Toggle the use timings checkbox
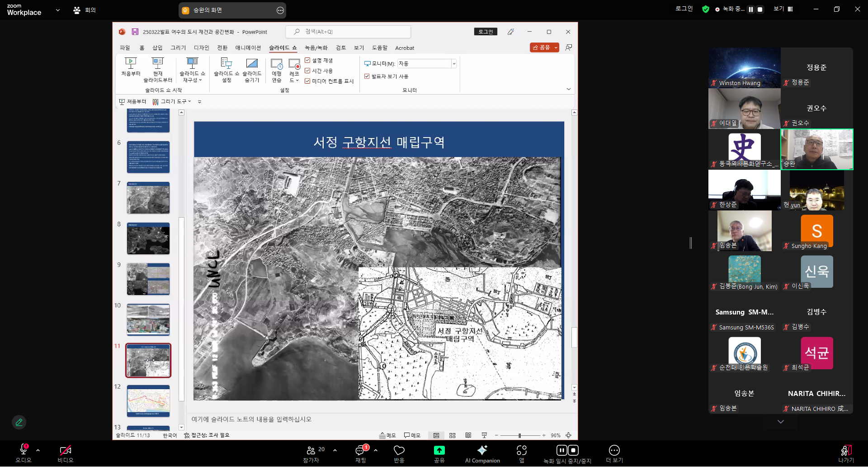Image resolution: width=868 pixels, height=467 pixels. point(307,71)
